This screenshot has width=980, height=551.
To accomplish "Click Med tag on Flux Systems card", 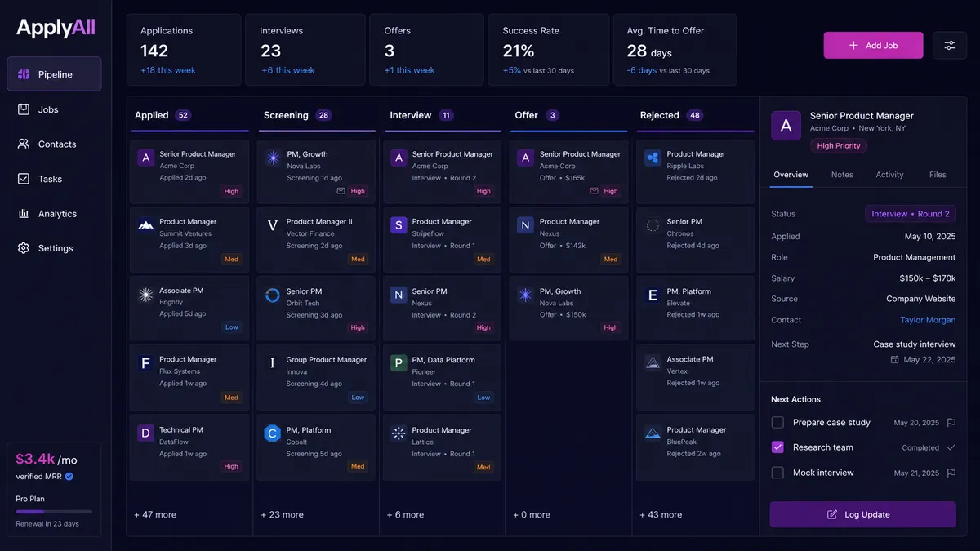I will [232, 398].
